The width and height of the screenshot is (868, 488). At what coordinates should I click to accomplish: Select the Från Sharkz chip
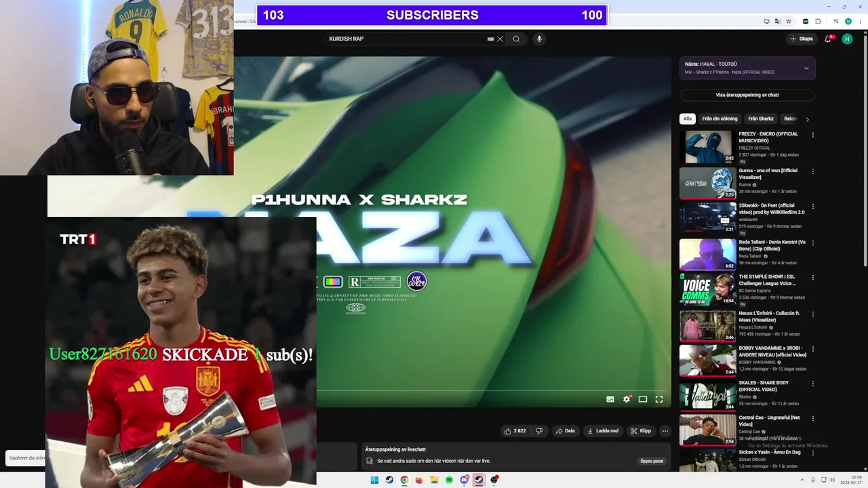[x=761, y=119]
